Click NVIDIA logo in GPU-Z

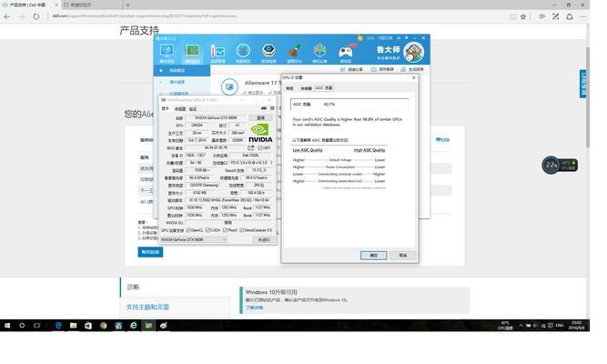tap(260, 133)
